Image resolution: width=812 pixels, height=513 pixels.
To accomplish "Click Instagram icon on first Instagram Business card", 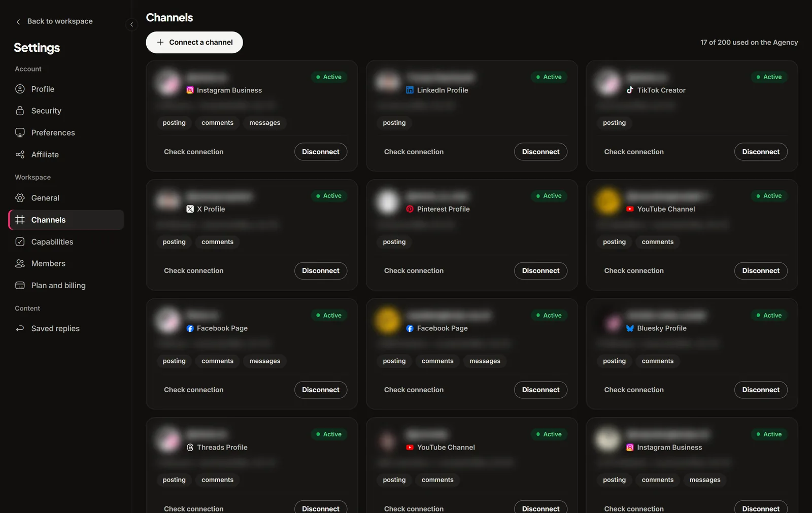I will tap(190, 90).
